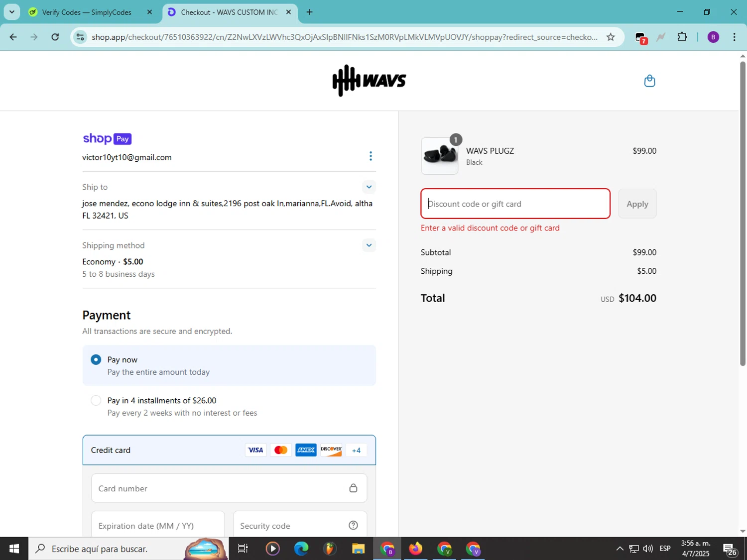Click the lock icon in Card number field

(x=353, y=488)
